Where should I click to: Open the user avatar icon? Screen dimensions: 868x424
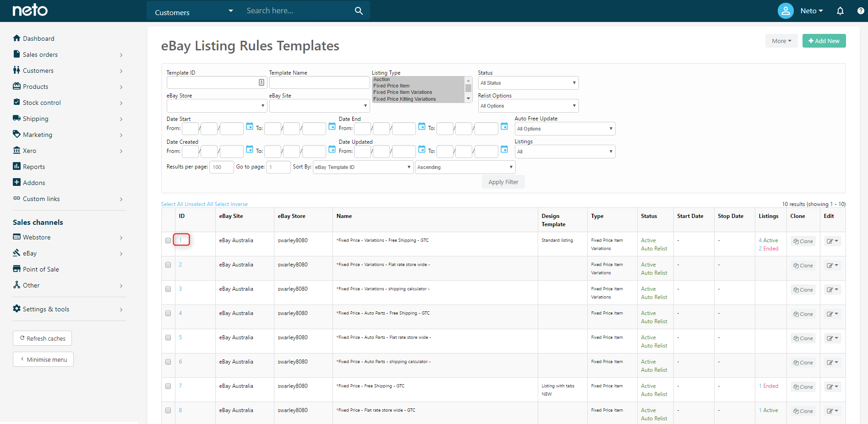(x=786, y=11)
